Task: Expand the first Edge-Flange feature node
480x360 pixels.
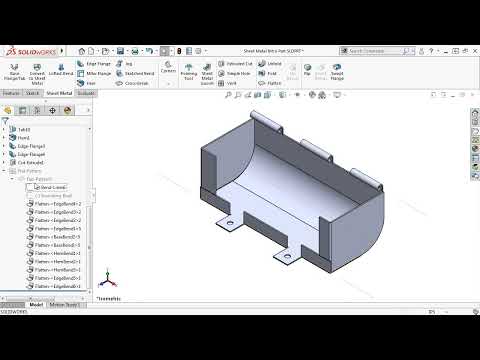Action: click(4, 146)
